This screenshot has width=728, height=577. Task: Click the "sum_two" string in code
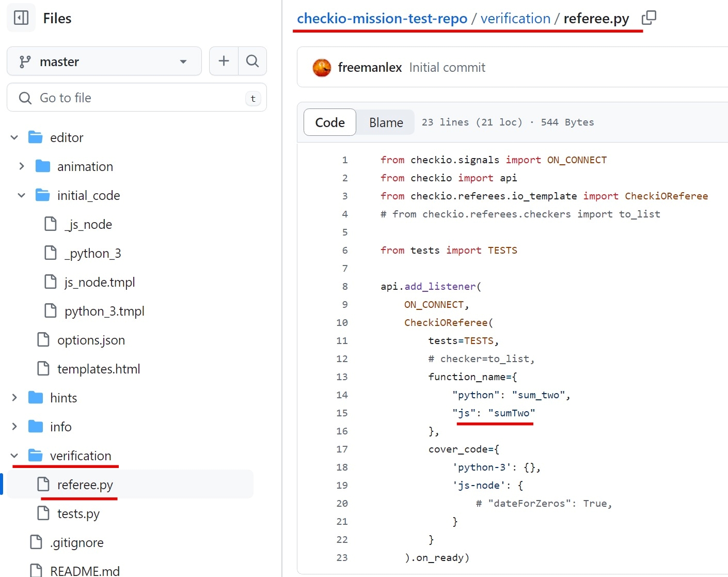[x=539, y=395]
